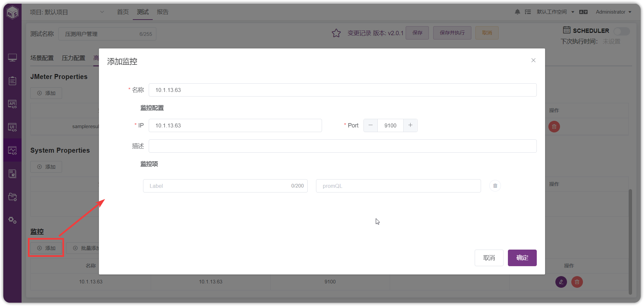
Task: Star the test with favorite icon
Action: 336,33
